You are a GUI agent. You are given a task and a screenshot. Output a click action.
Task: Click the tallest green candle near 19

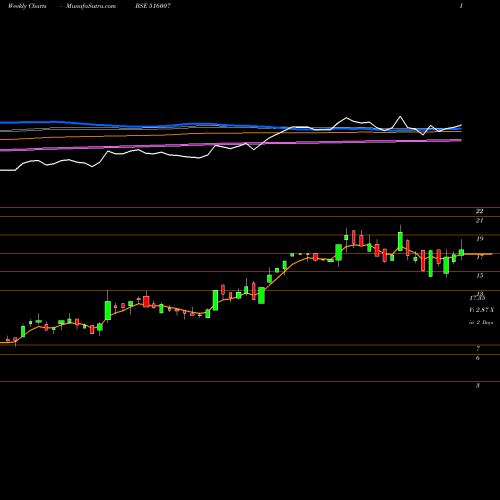point(400,241)
